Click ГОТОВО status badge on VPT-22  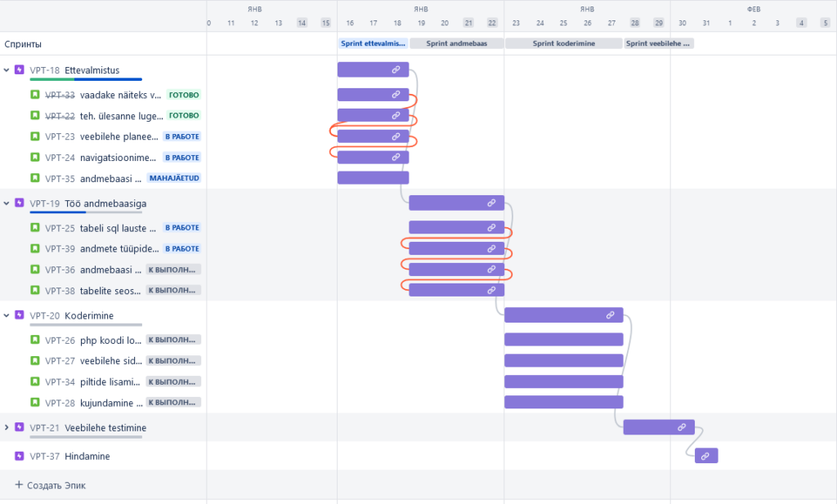click(x=184, y=116)
